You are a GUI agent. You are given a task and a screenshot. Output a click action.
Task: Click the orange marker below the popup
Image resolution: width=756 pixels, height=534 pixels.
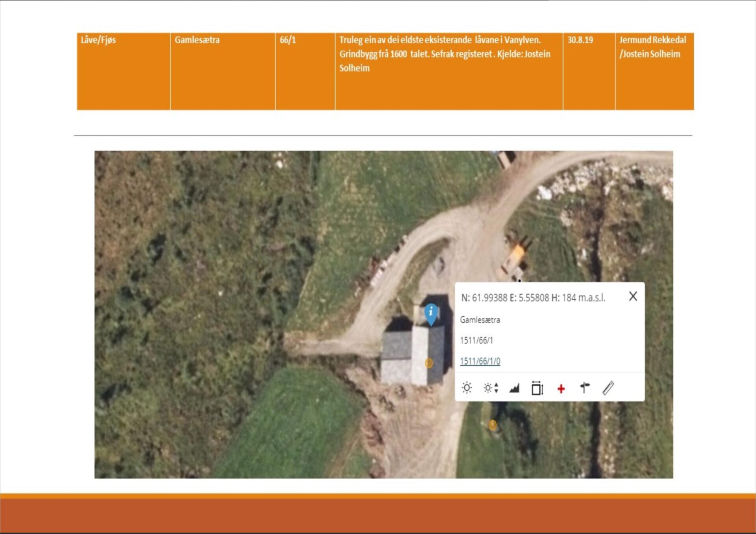coord(493,425)
